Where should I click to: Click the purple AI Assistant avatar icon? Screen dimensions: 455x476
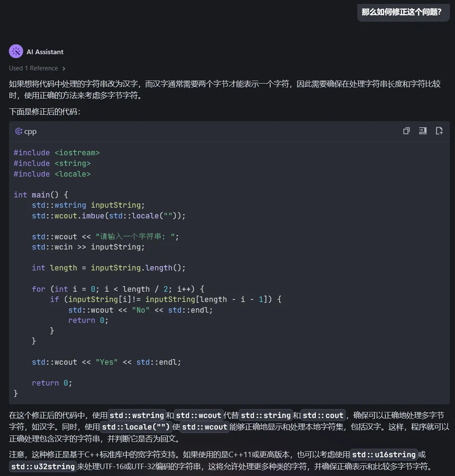coord(16,52)
